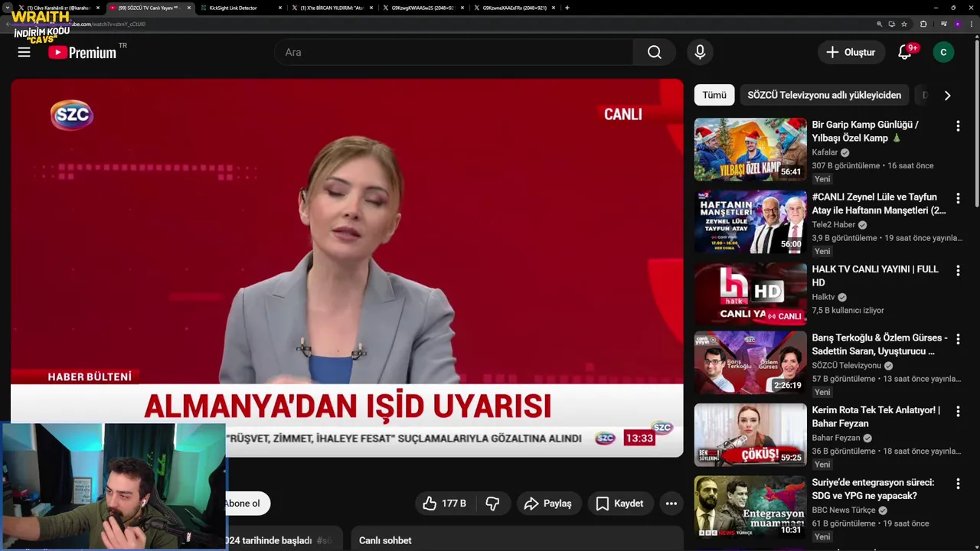Open browser extensions puzzle icon

[x=923, y=24]
